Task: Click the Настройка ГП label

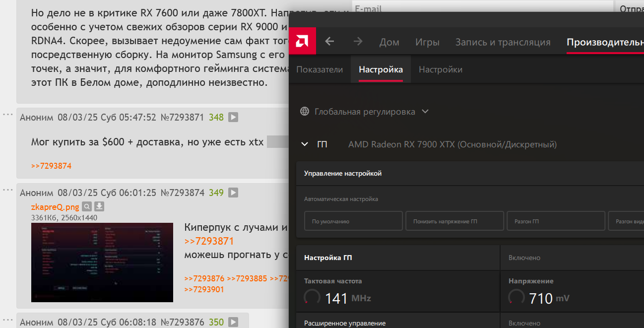Action: [x=328, y=258]
